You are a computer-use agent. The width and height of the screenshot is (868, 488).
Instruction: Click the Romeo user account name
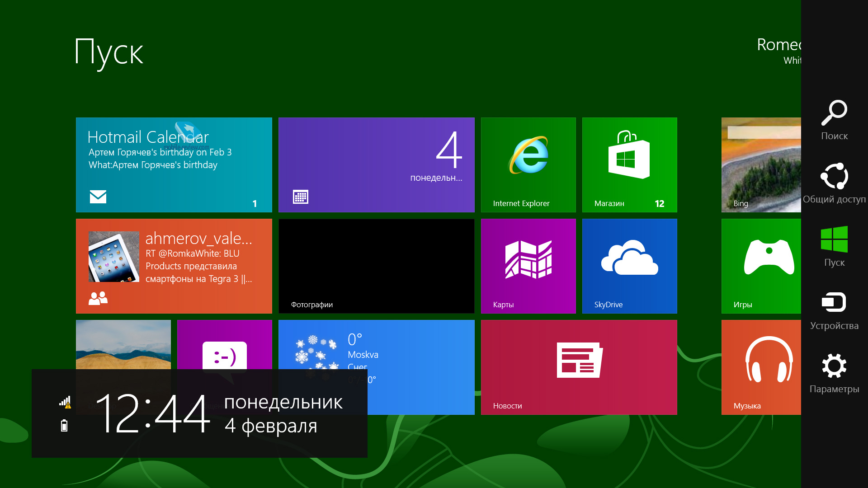[779, 45]
